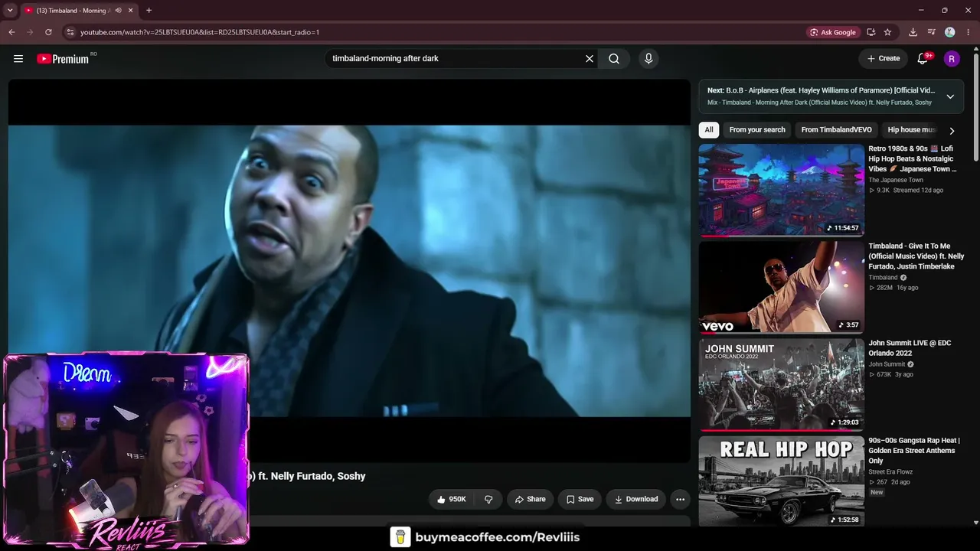Show more filter chips with right chevron
This screenshot has width=980, height=551.
click(952, 130)
